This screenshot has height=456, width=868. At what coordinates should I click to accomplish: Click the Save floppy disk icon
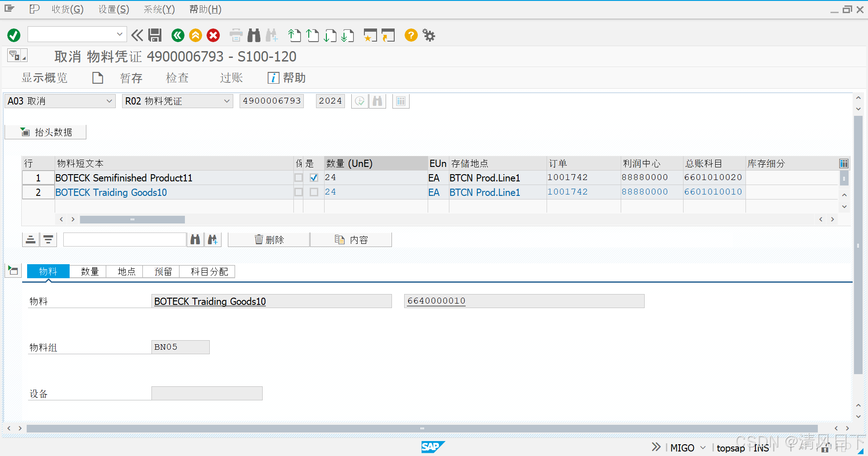155,35
